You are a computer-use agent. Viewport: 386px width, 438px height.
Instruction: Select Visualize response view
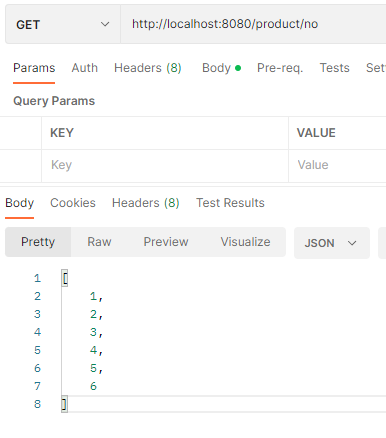(x=245, y=242)
